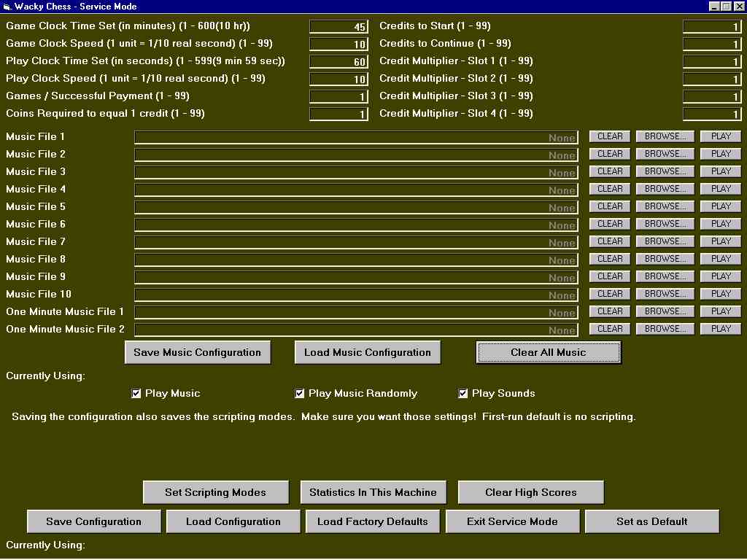Click the Music File 1 path field

click(356, 138)
